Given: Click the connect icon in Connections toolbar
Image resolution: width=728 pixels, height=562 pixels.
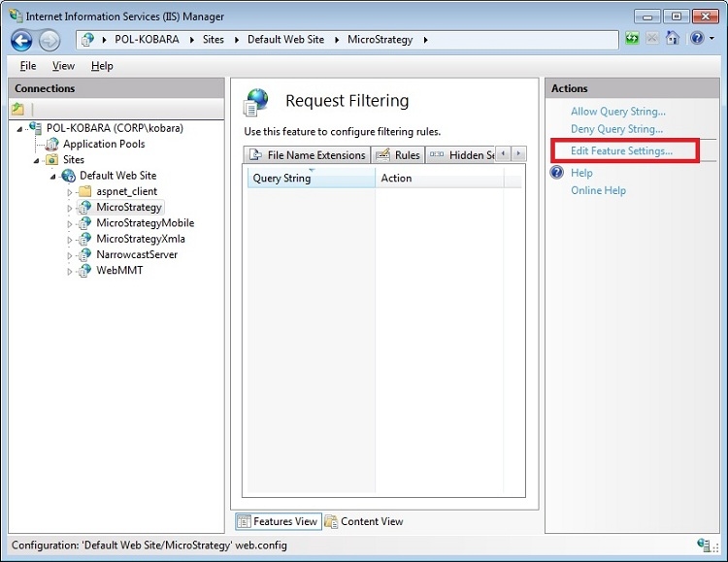Looking at the screenshot, I should 18,109.
